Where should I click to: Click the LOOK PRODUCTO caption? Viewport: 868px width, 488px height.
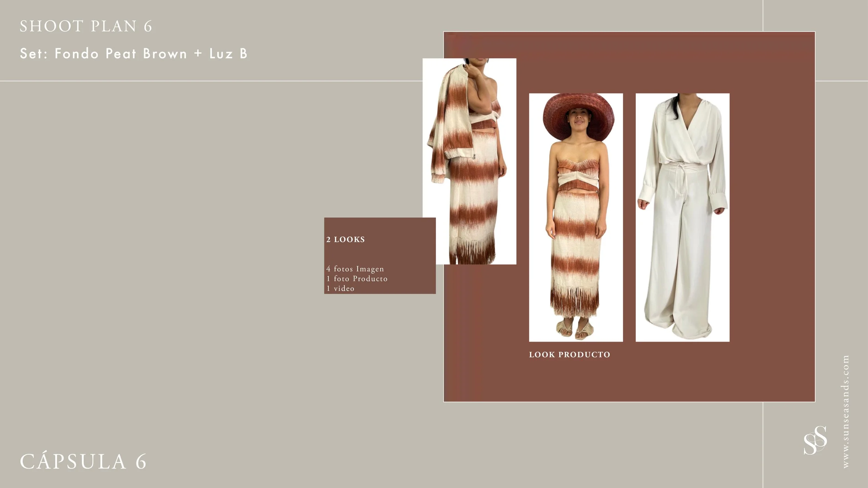point(569,355)
